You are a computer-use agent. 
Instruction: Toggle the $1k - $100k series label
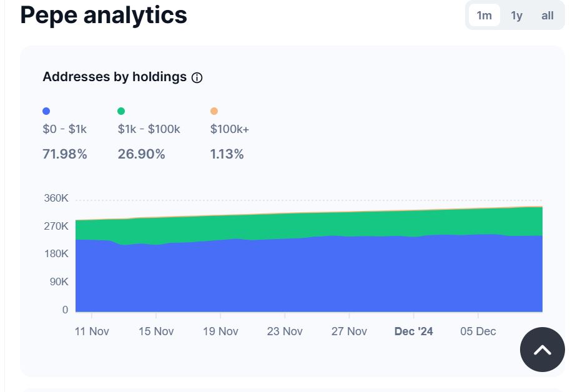coord(149,129)
